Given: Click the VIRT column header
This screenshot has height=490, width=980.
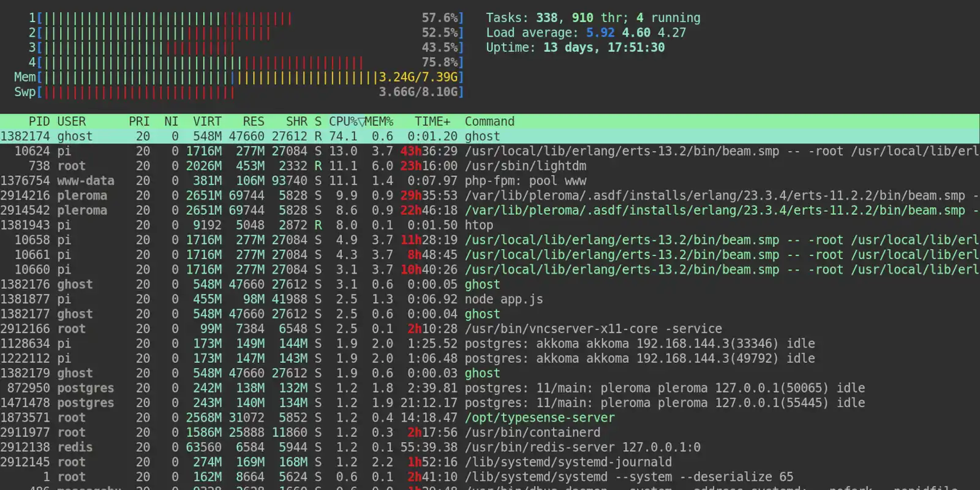Looking at the screenshot, I should point(207,121).
